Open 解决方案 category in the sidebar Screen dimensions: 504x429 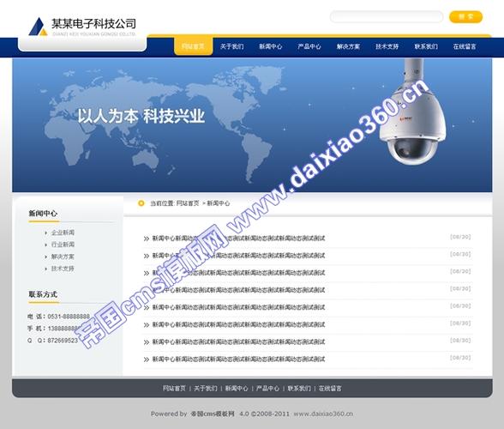(63, 257)
